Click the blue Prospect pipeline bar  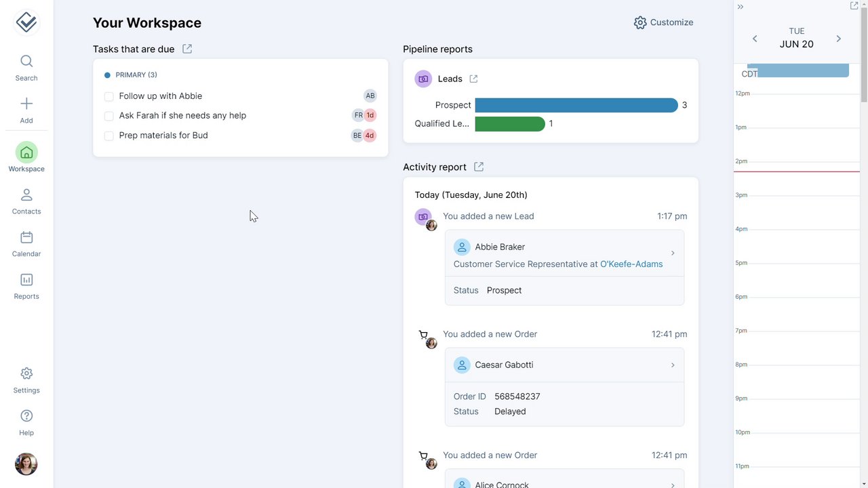576,105
